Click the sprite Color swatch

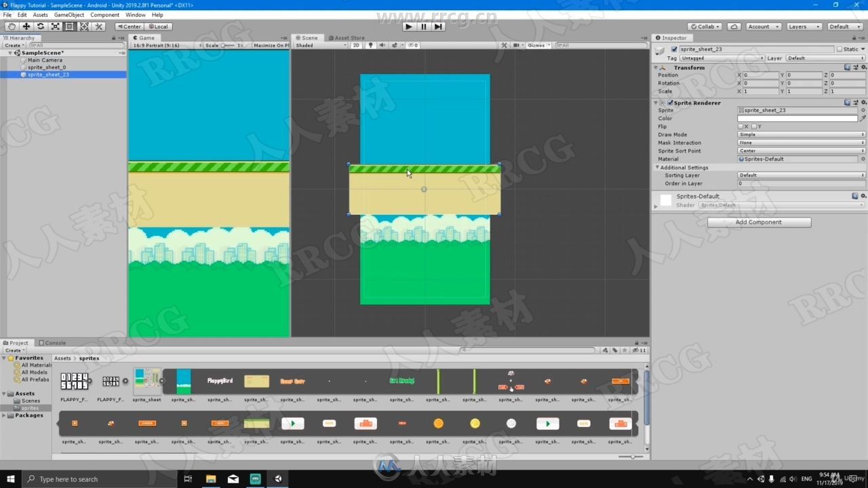[797, 119]
